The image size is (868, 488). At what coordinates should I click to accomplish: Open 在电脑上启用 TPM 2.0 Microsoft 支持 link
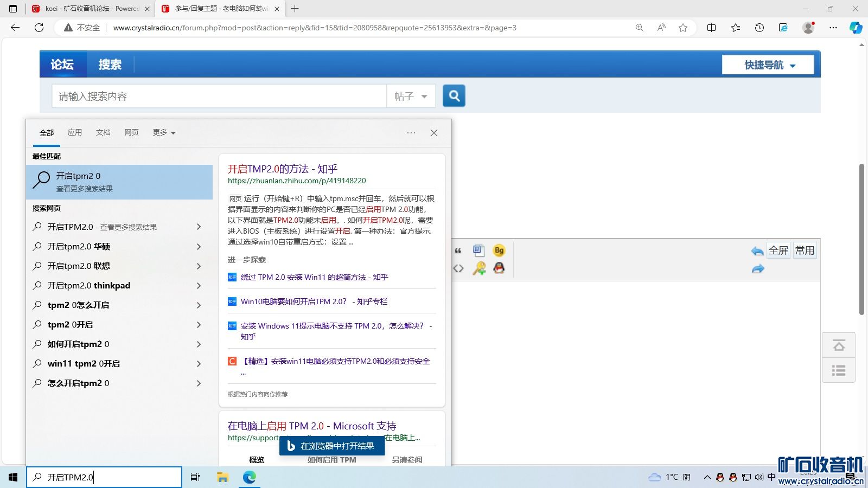click(x=312, y=426)
